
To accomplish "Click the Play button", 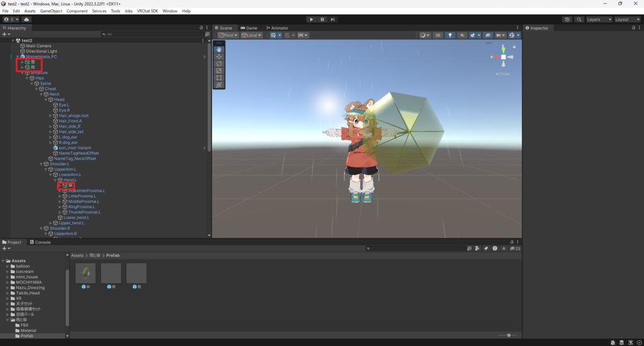I will click(311, 20).
